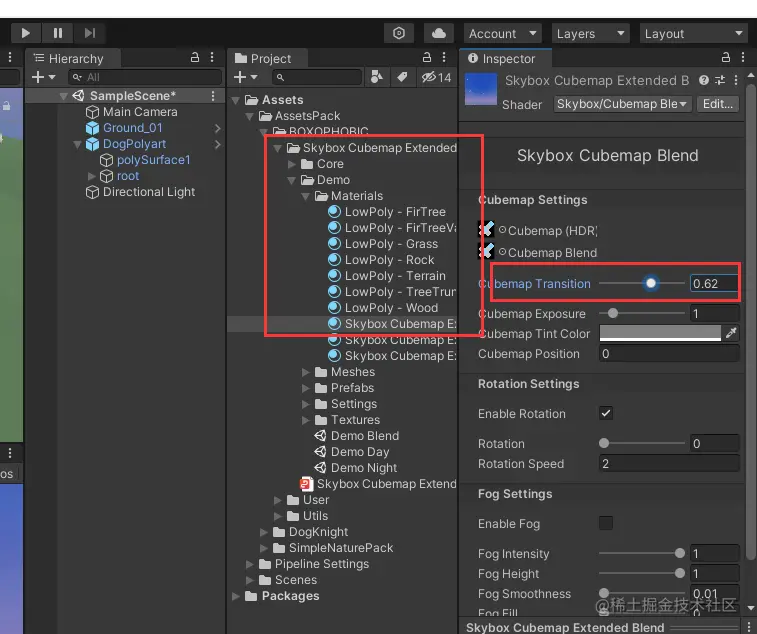The image size is (757, 634).
Task: Open the Project panel kebab menu
Action: click(x=444, y=57)
